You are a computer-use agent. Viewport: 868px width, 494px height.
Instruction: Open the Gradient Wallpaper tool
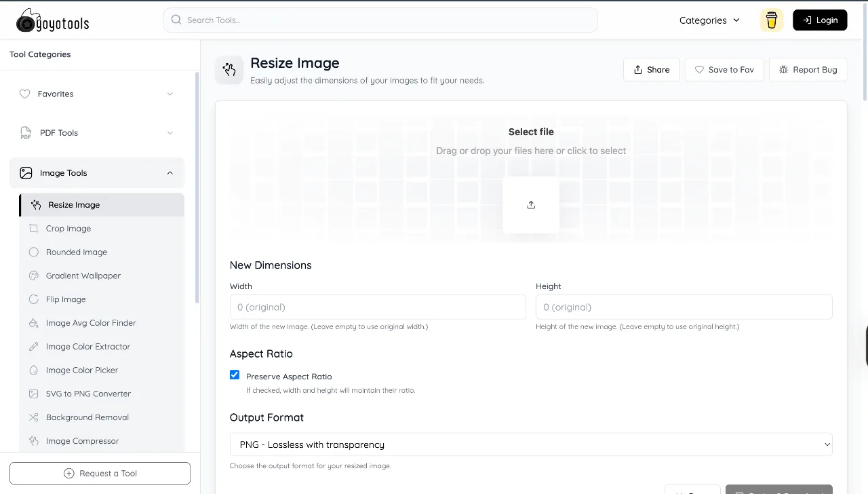(102, 276)
